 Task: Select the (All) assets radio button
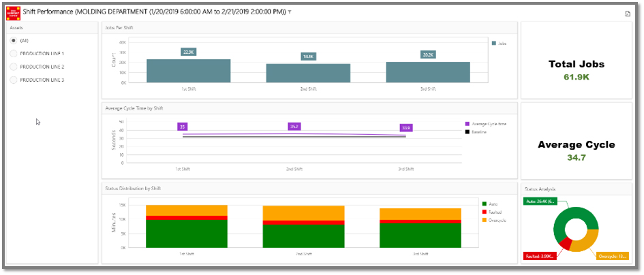point(14,40)
